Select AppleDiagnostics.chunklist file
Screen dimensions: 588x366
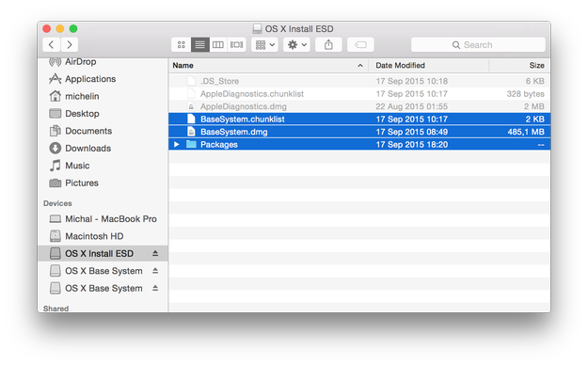tap(359, 94)
